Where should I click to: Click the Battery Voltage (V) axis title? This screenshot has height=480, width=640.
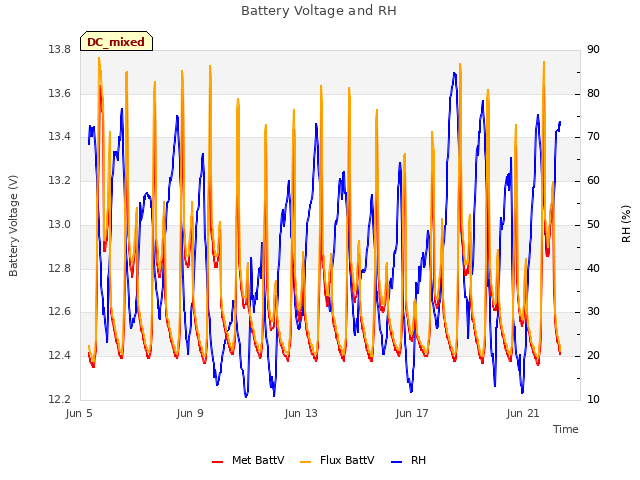pos(13,226)
